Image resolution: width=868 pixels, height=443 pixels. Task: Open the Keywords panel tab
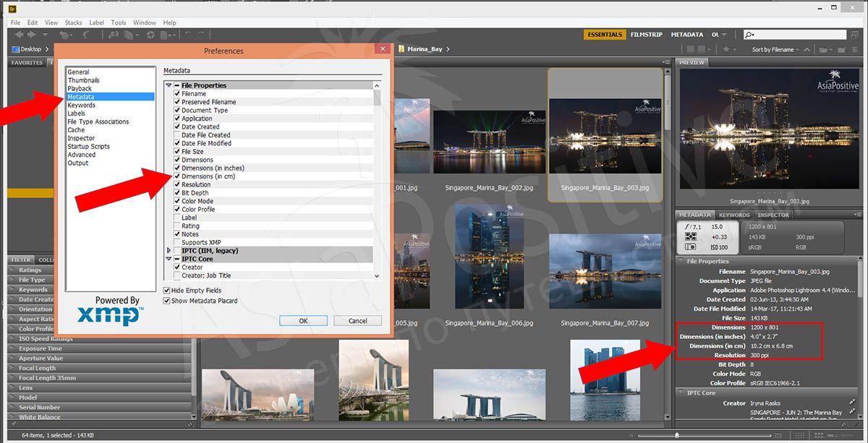pyautogui.click(x=734, y=215)
